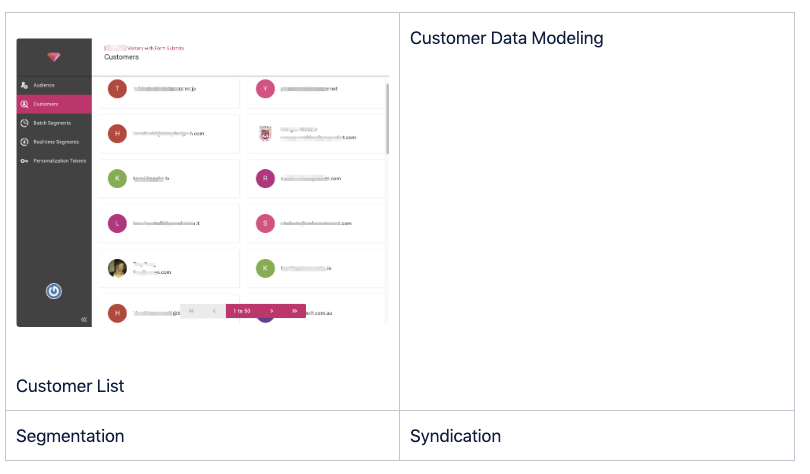Collapse sidebar with double chevron arrow

click(x=84, y=319)
